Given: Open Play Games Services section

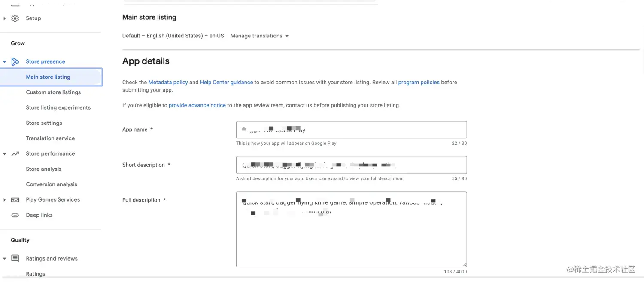Looking at the screenshot, I should click(53, 200).
